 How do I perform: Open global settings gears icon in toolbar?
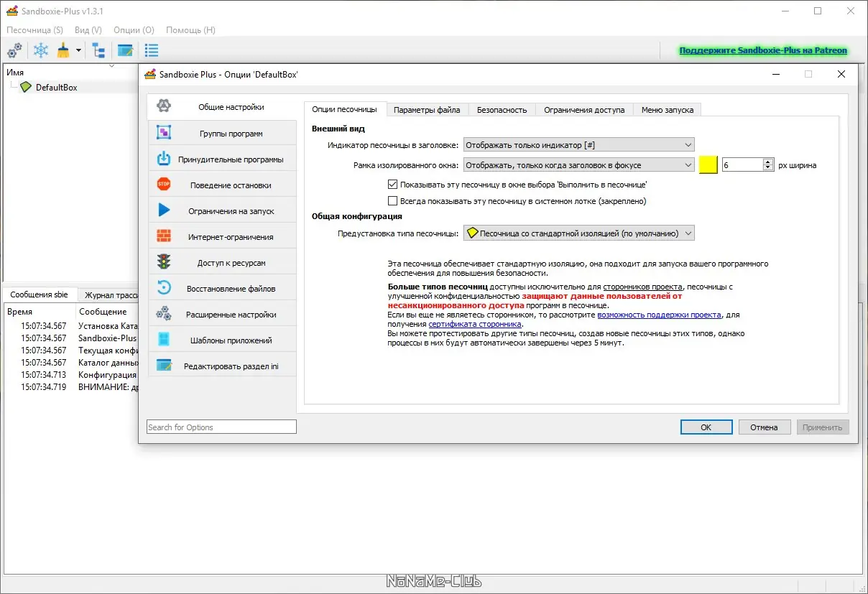coord(14,50)
